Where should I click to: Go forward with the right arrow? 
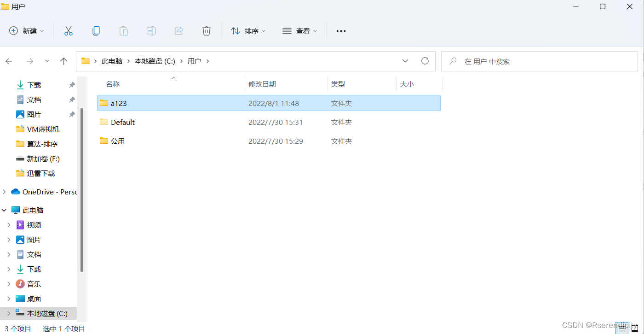(x=30, y=61)
